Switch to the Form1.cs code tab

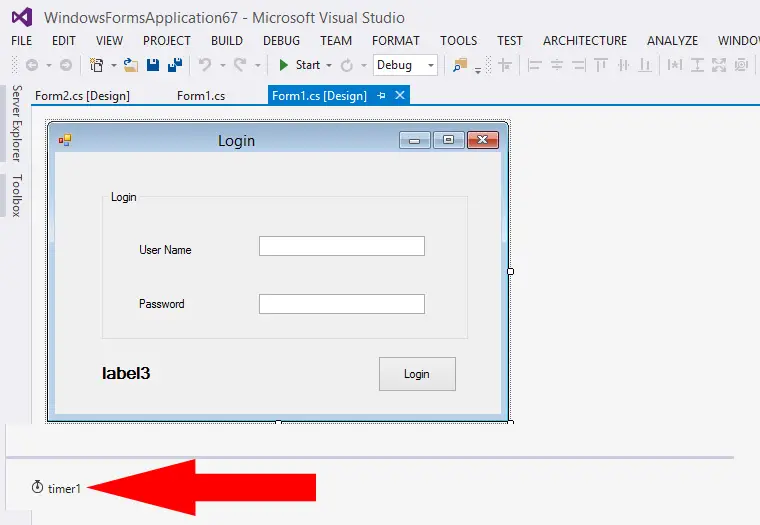[201, 95]
